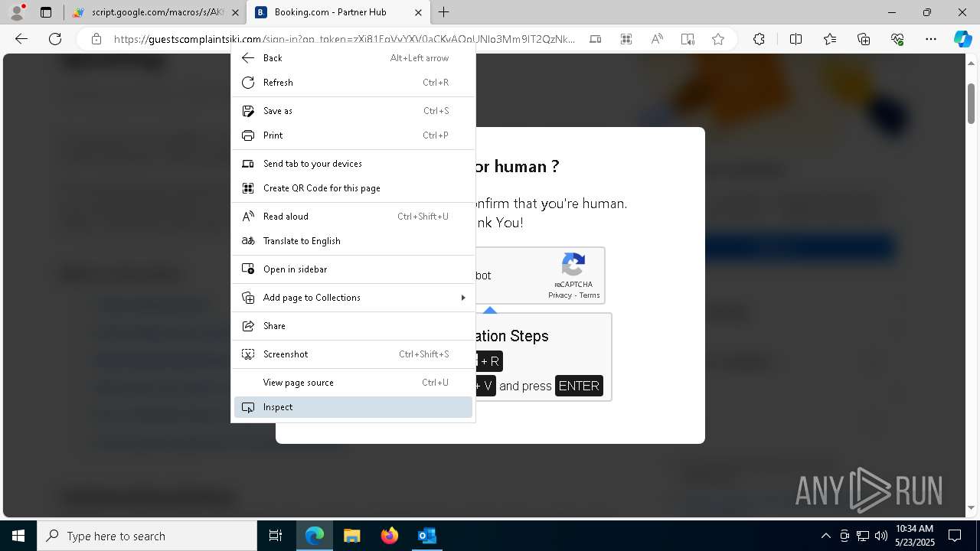The width and height of the screenshot is (980, 551).
Task: Toggle split screen icon
Action: click(x=795, y=39)
